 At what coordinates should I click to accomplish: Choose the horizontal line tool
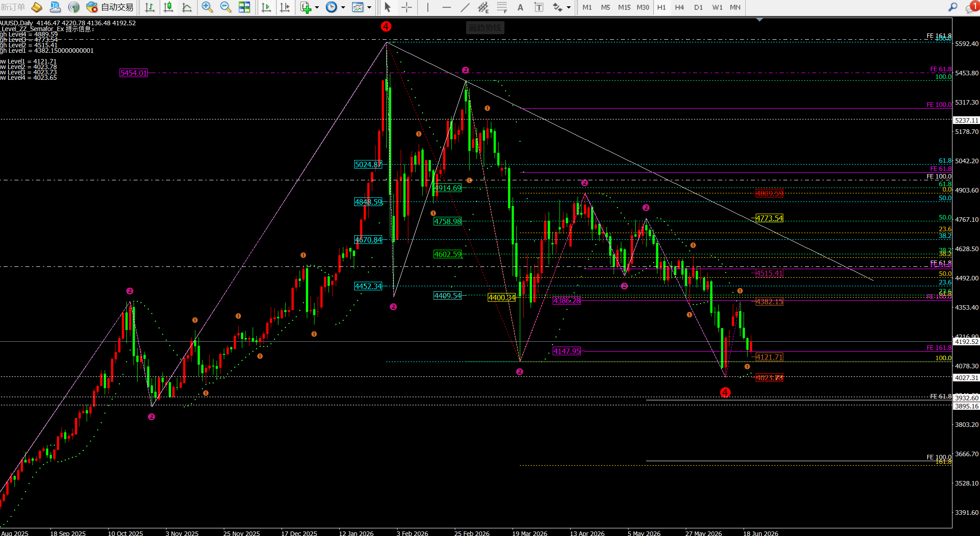[447, 7]
